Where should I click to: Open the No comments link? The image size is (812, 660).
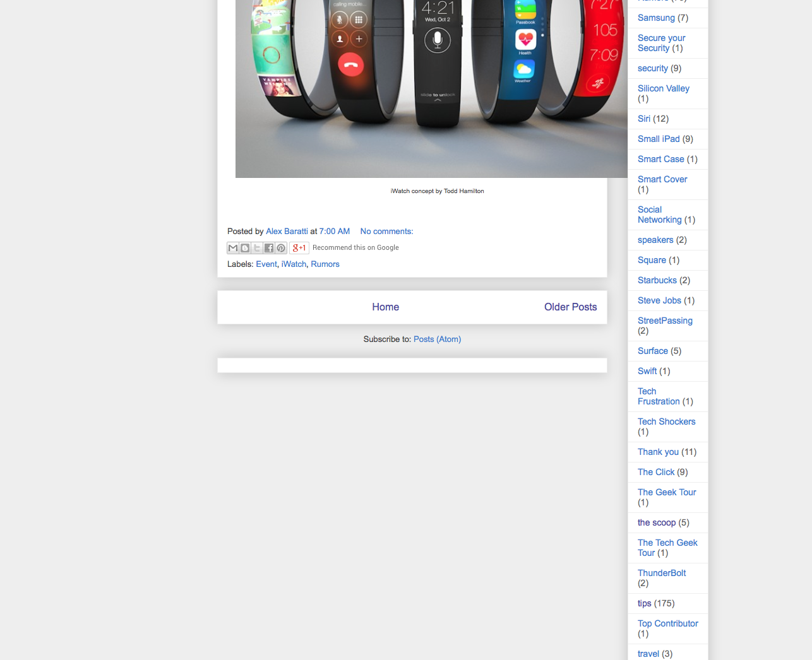pos(386,231)
